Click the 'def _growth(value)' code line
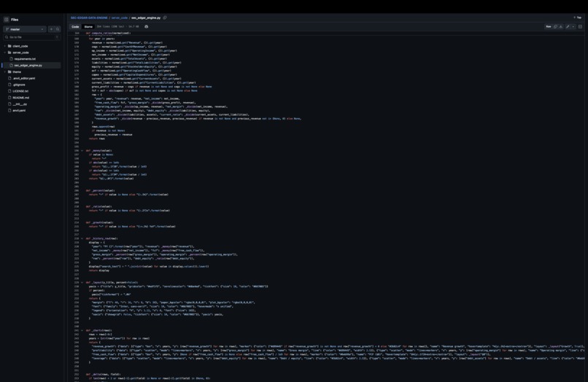This screenshot has height=382, width=588. point(99,222)
